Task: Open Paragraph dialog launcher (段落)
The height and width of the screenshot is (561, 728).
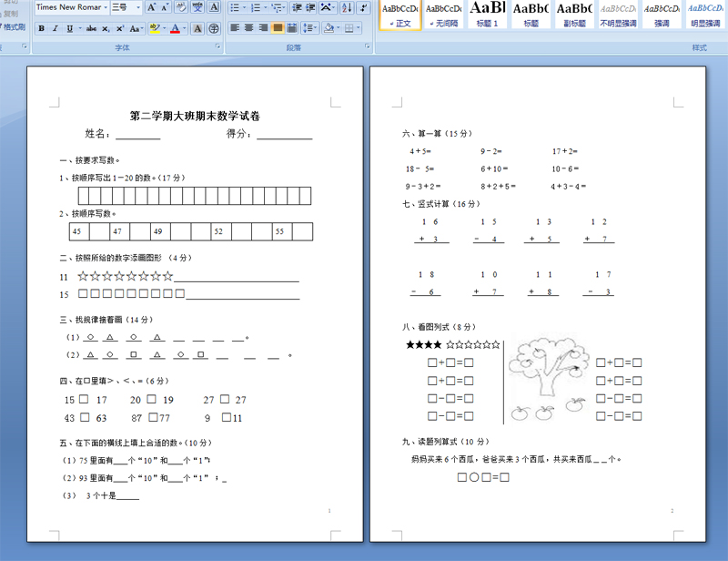Action: [368, 46]
